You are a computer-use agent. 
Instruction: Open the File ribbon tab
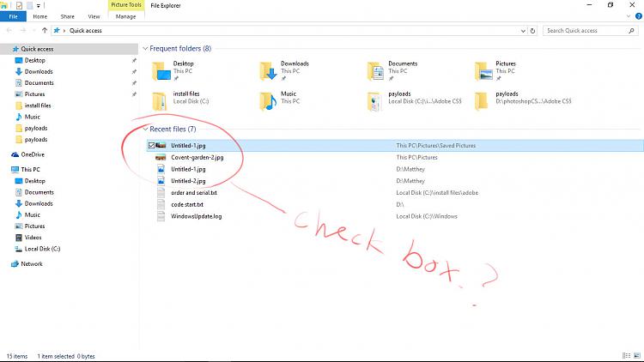pyautogui.click(x=13, y=16)
